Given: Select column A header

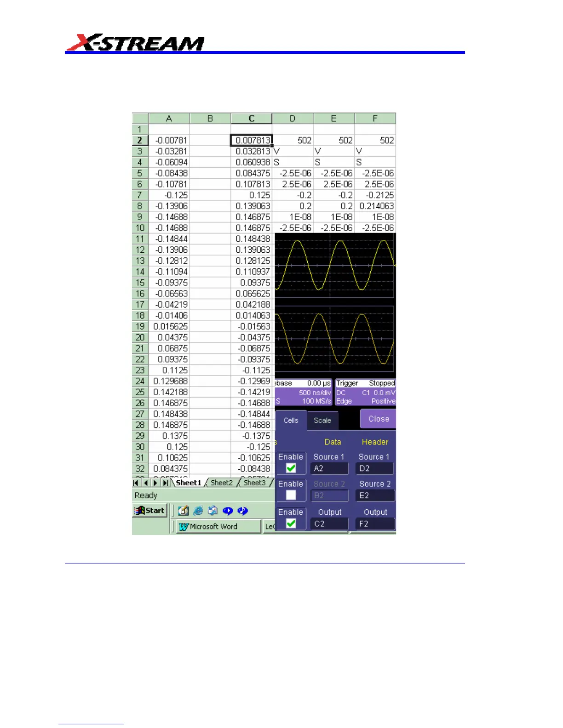Looking at the screenshot, I should 169,119.
